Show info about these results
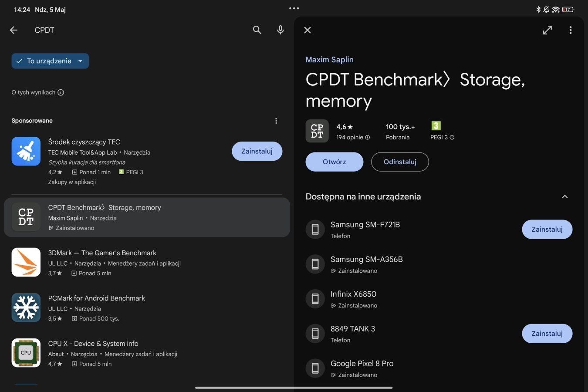The height and width of the screenshot is (392, 588). click(x=61, y=92)
